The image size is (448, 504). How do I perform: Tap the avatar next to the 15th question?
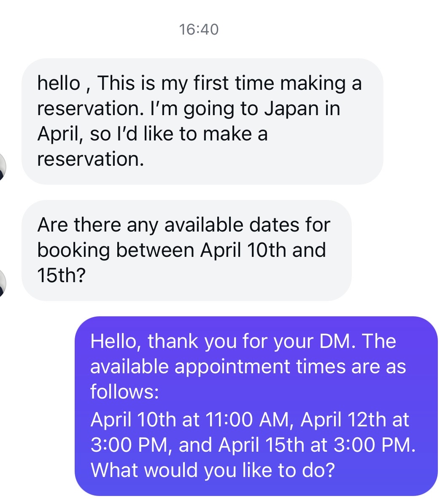pos(3,283)
